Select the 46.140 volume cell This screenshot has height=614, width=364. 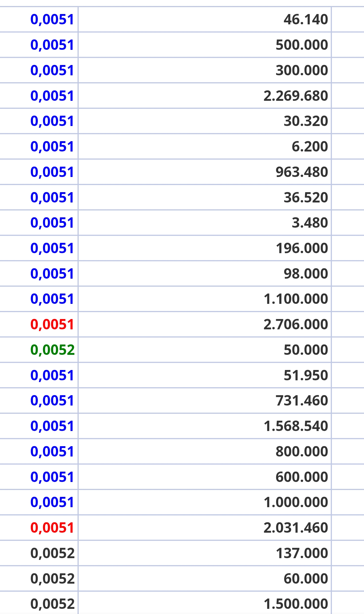[x=205, y=19]
